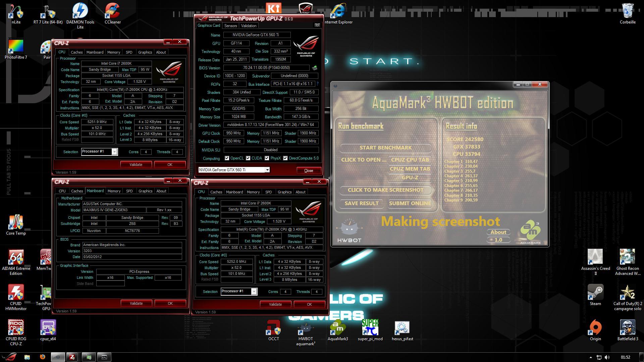Expand Processor #1 dropdown in top CPU-Z

(114, 152)
